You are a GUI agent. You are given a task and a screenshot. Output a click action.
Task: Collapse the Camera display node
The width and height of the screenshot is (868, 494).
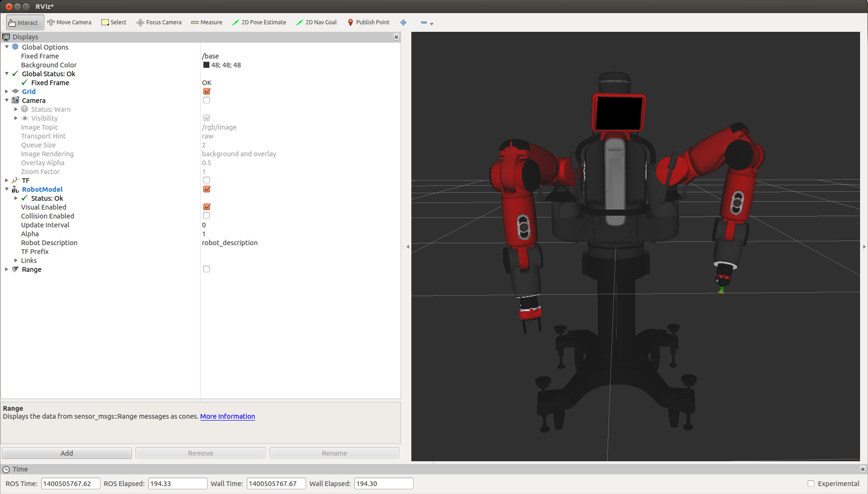(x=7, y=100)
